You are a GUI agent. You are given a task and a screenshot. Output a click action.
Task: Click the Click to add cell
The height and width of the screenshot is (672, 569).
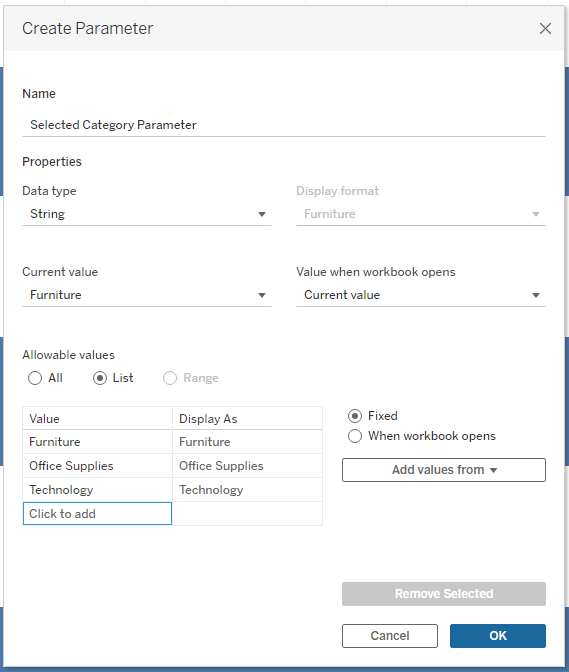(x=97, y=513)
